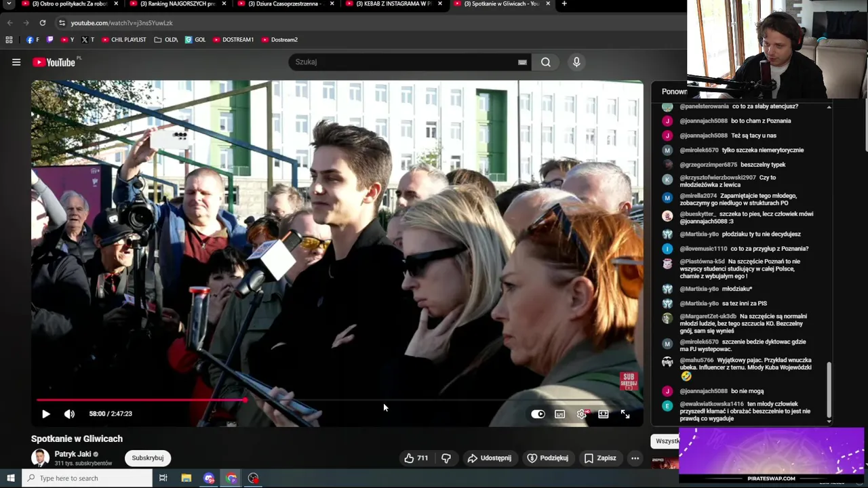Image resolution: width=868 pixels, height=488 pixels.
Task: Open Patryk Jaki channel name link
Action: (73, 454)
